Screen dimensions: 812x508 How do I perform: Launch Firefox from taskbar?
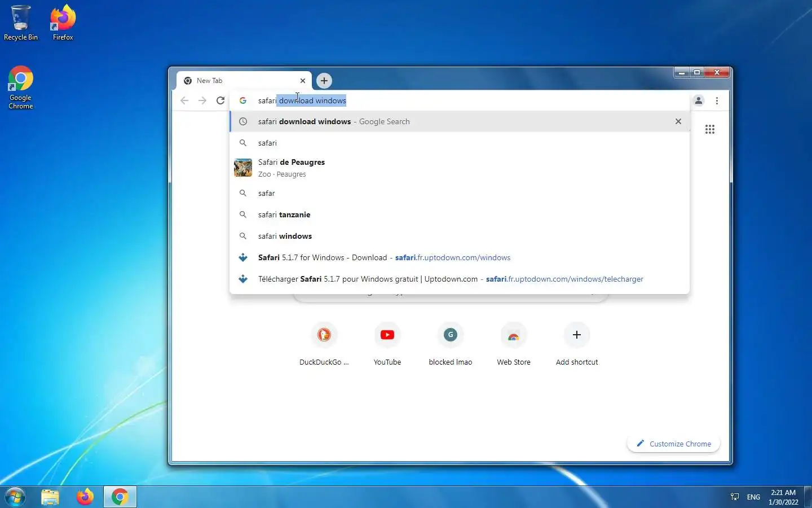click(85, 497)
